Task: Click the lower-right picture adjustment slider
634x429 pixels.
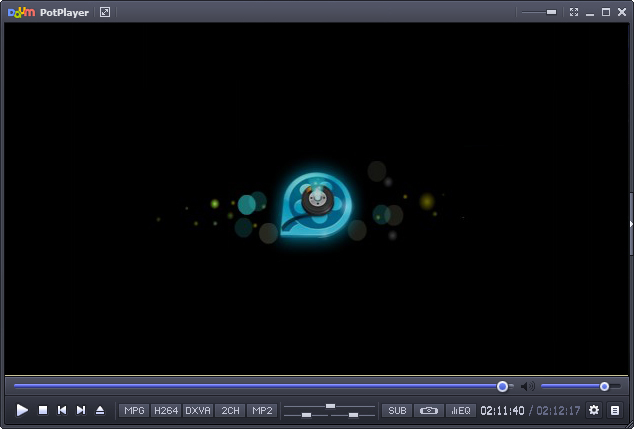Action: 353,415
